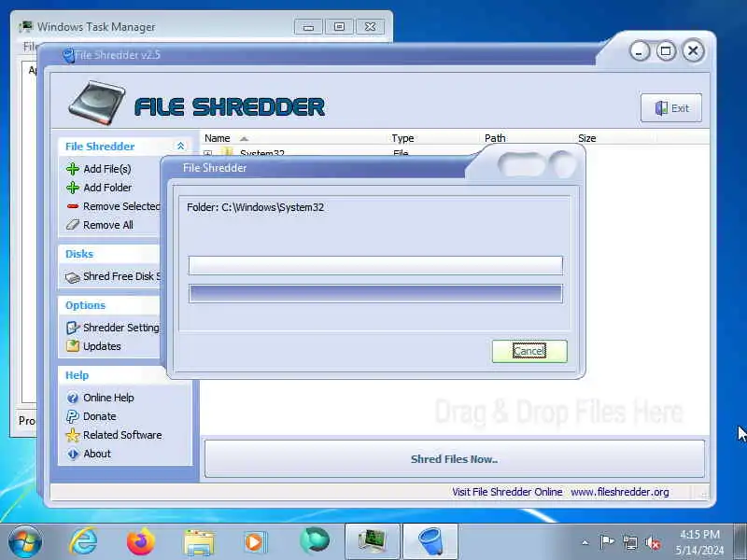Click the Options section header
Screen dimensions: 747x560
click(85, 305)
